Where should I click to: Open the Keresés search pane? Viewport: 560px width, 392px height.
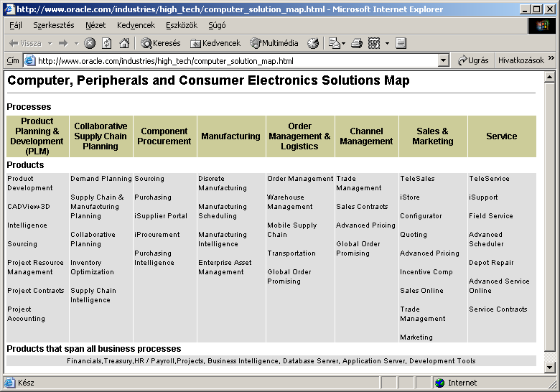(x=161, y=43)
